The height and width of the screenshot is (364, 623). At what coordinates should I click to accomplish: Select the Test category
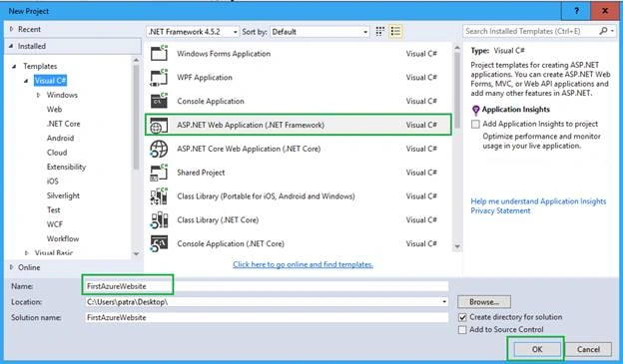click(x=53, y=210)
